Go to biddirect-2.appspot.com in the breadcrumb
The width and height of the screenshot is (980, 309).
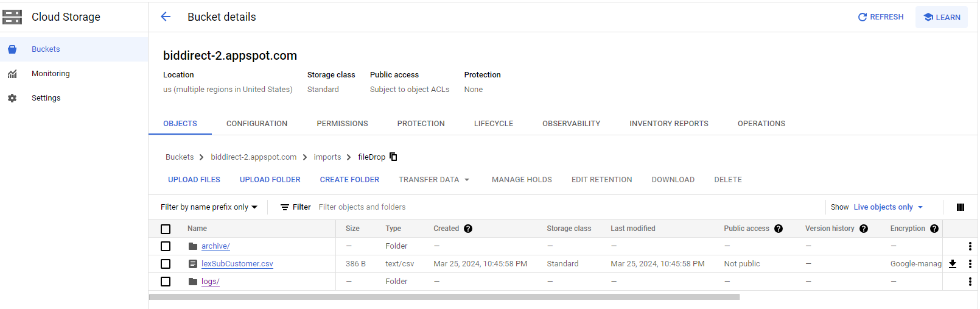coord(254,157)
